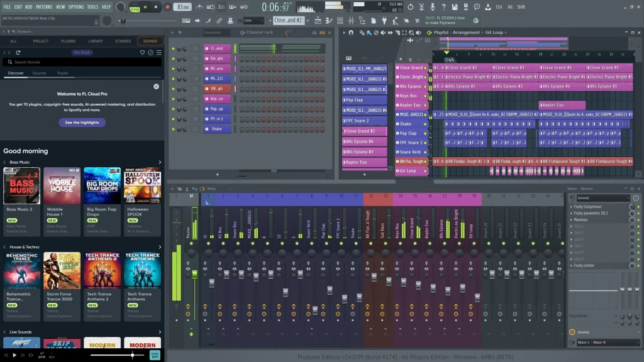The image size is (644, 362).
Task: Click the Fruity Limiter effect slot
Action: (x=587, y=265)
